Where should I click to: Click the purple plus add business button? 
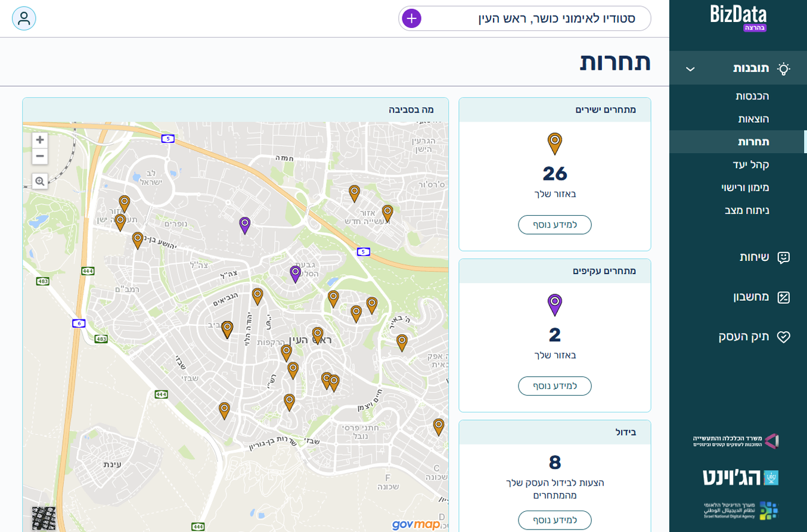tap(412, 18)
